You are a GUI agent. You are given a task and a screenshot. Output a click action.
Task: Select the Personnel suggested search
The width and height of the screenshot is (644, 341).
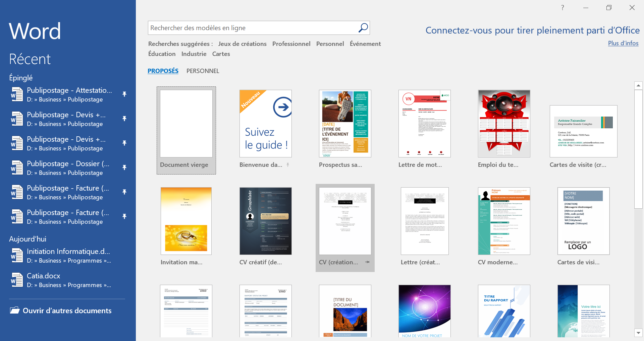(330, 44)
